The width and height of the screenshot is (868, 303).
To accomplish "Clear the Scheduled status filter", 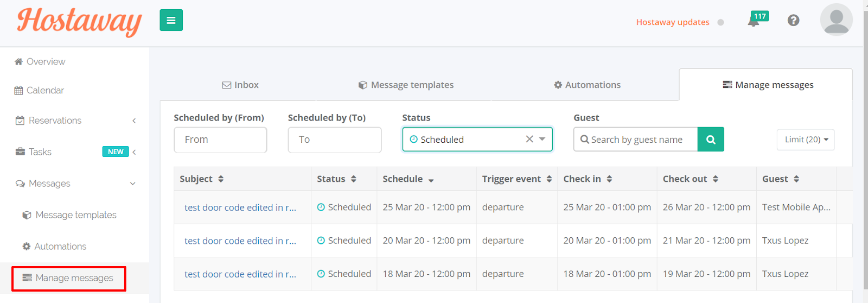I will click(529, 140).
